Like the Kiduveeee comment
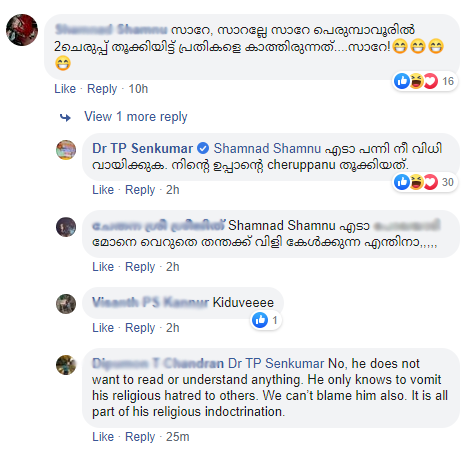 (103, 328)
